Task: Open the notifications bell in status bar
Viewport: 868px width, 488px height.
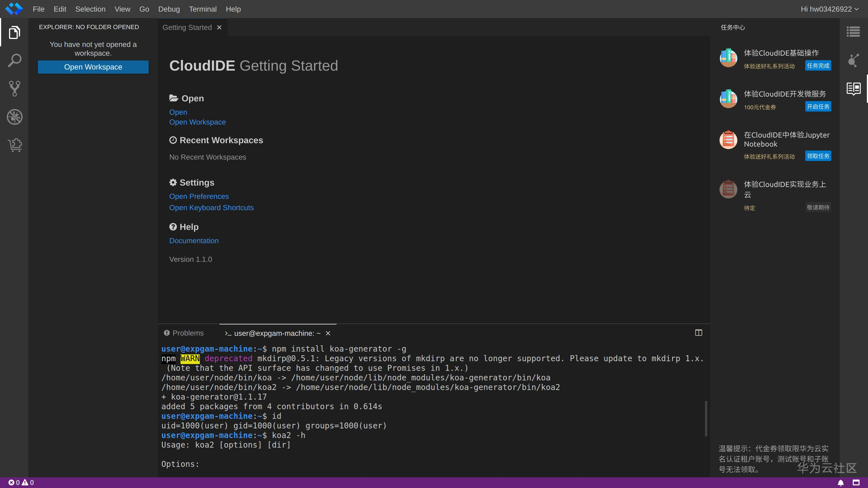Action: point(841,483)
